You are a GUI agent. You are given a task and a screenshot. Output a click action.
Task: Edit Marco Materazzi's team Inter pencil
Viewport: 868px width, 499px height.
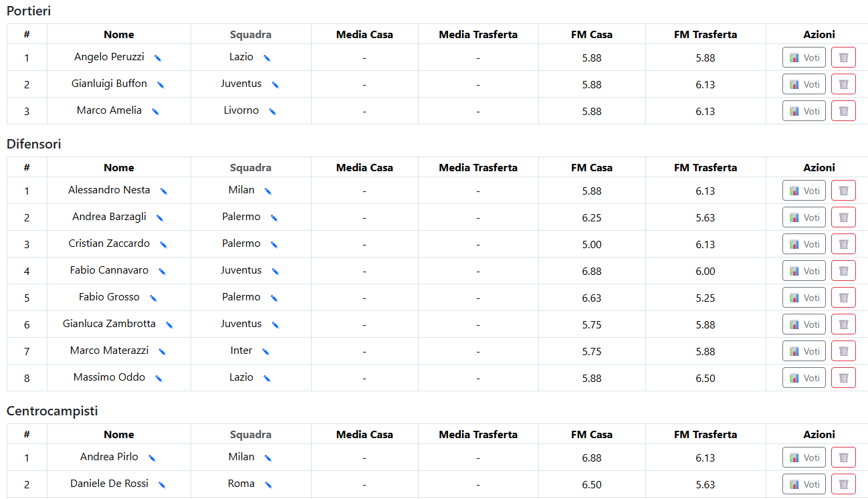click(x=265, y=352)
